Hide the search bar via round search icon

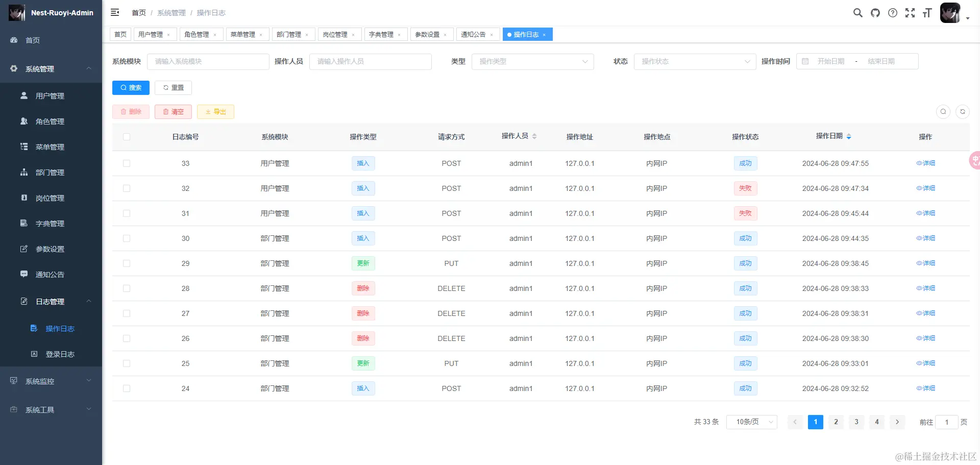(943, 111)
